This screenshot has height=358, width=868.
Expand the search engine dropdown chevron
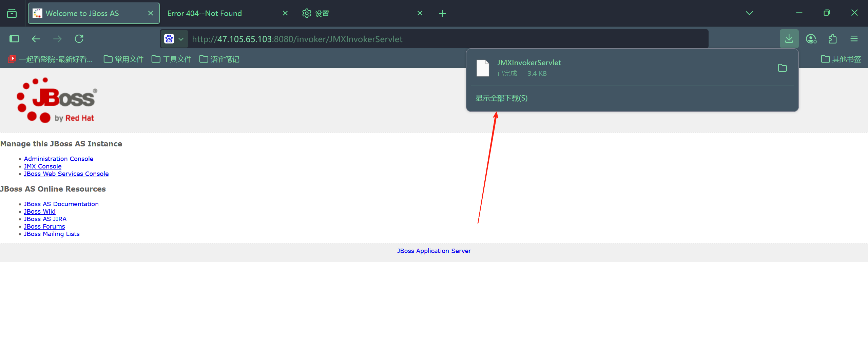(181, 39)
